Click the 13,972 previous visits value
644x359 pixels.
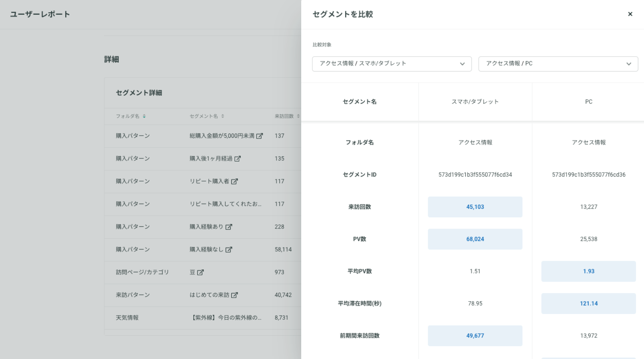click(589, 336)
